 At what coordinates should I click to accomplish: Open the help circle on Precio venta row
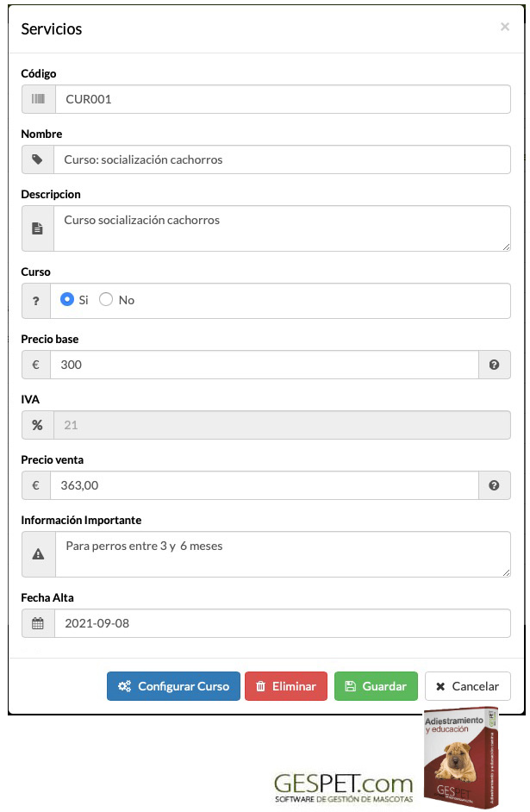[x=494, y=485]
